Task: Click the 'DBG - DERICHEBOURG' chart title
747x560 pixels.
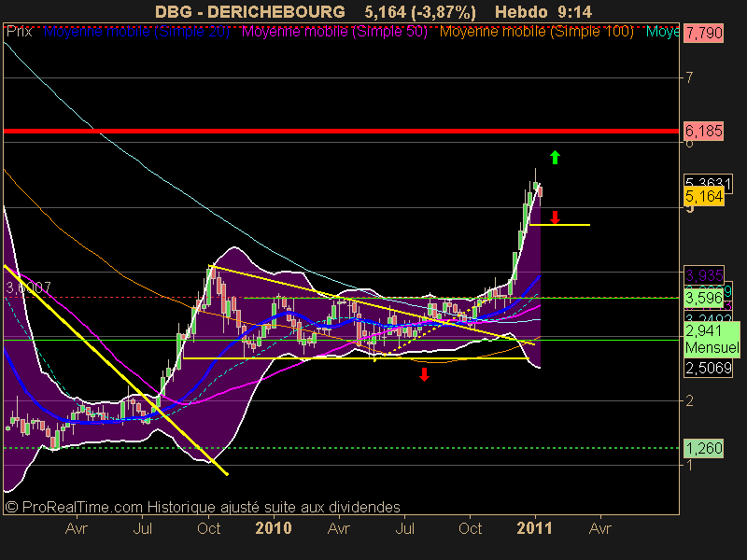Action: [x=250, y=12]
